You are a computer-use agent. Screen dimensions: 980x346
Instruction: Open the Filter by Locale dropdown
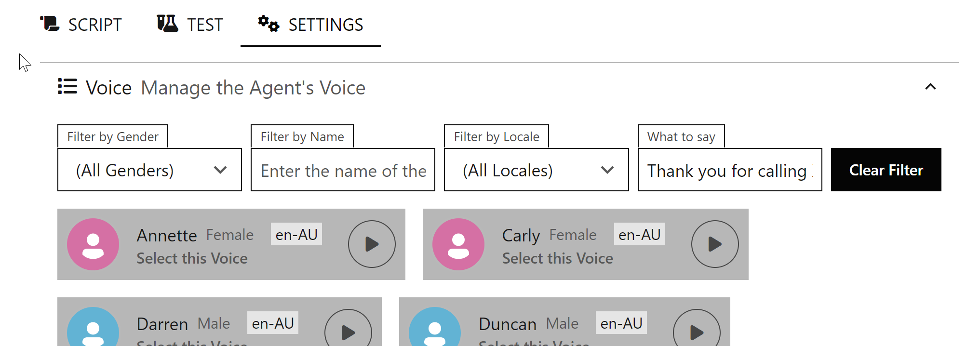pos(536,170)
